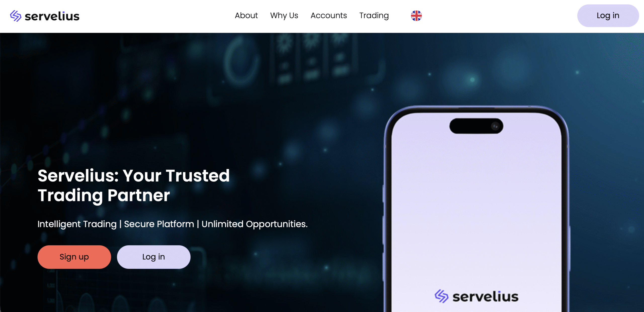Image resolution: width=644 pixels, height=312 pixels.
Task: Click the orange Sign up button
Action: [x=74, y=257]
